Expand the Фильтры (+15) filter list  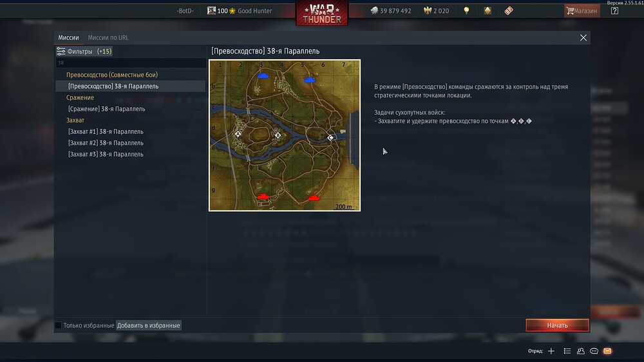tap(84, 52)
